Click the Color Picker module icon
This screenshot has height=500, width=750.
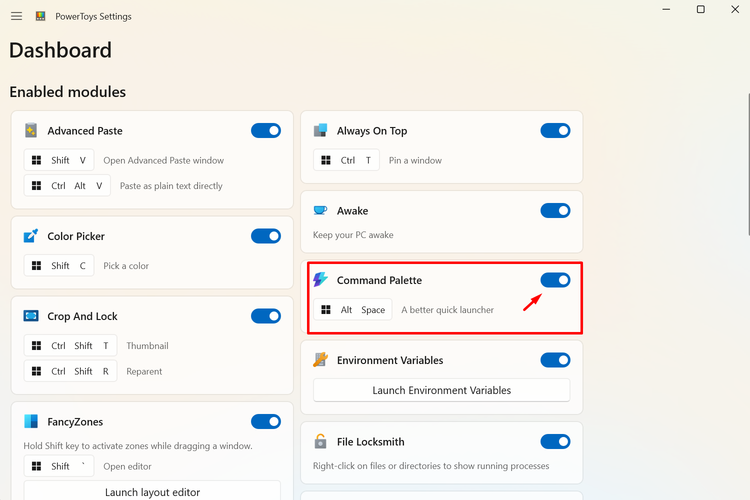click(x=31, y=236)
